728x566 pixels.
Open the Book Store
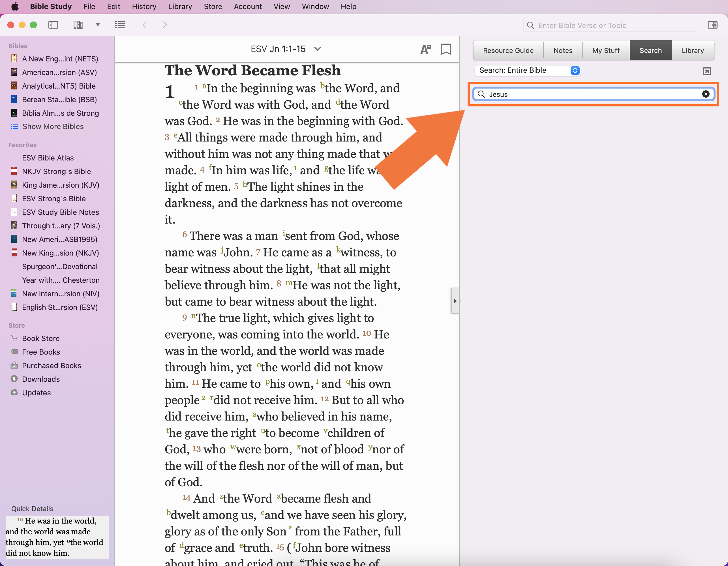(41, 338)
